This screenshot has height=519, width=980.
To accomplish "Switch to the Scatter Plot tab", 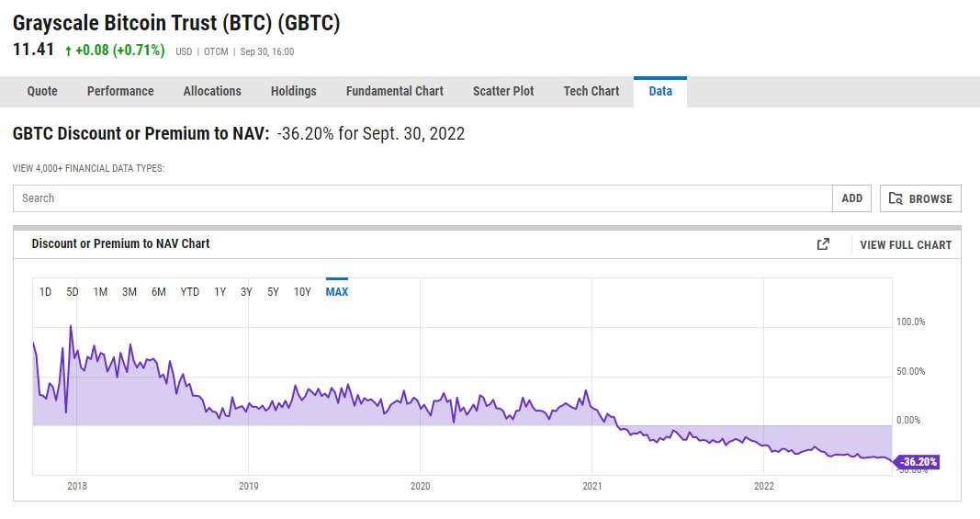I will 503,91.
